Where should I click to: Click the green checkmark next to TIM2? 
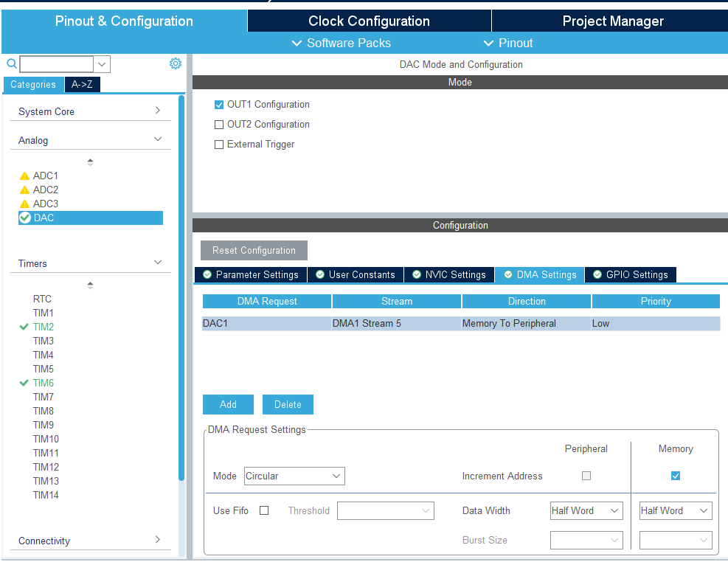[x=24, y=327]
